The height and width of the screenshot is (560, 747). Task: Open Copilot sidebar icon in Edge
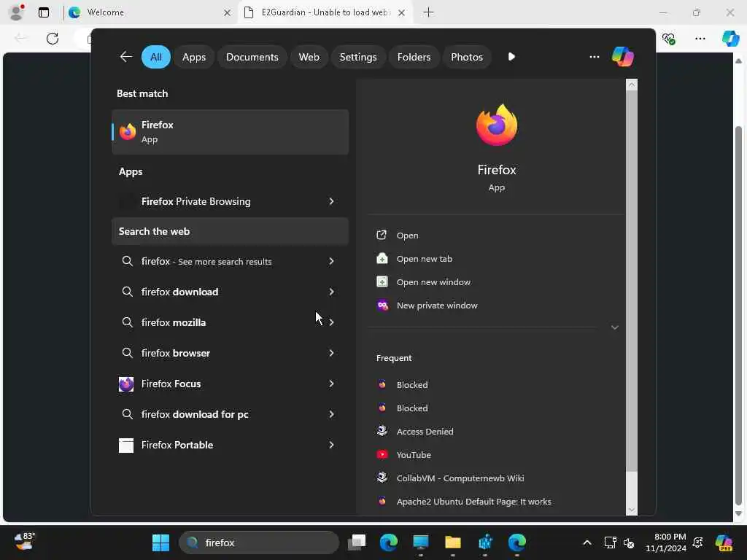click(730, 38)
